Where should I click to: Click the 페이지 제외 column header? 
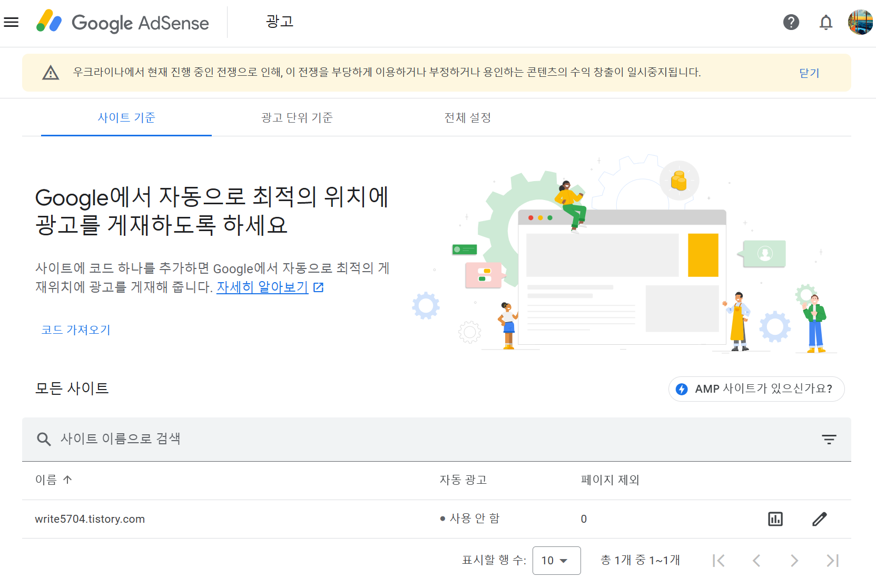click(x=610, y=480)
